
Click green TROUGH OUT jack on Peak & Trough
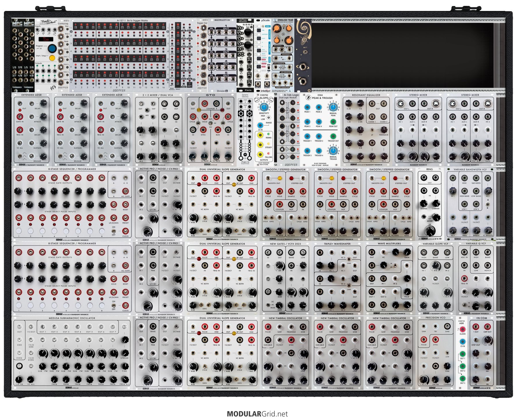pyautogui.click(x=333, y=136)
